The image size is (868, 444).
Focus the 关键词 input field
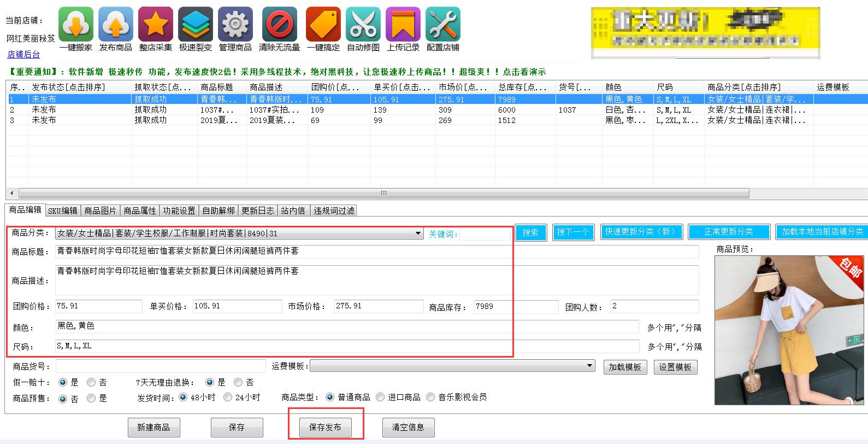pos(485,234)
